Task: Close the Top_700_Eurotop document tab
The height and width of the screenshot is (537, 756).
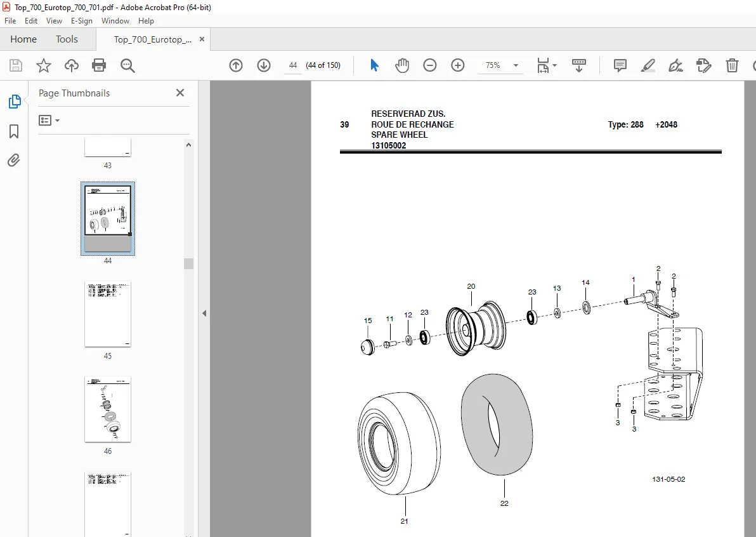Action: 202,39
